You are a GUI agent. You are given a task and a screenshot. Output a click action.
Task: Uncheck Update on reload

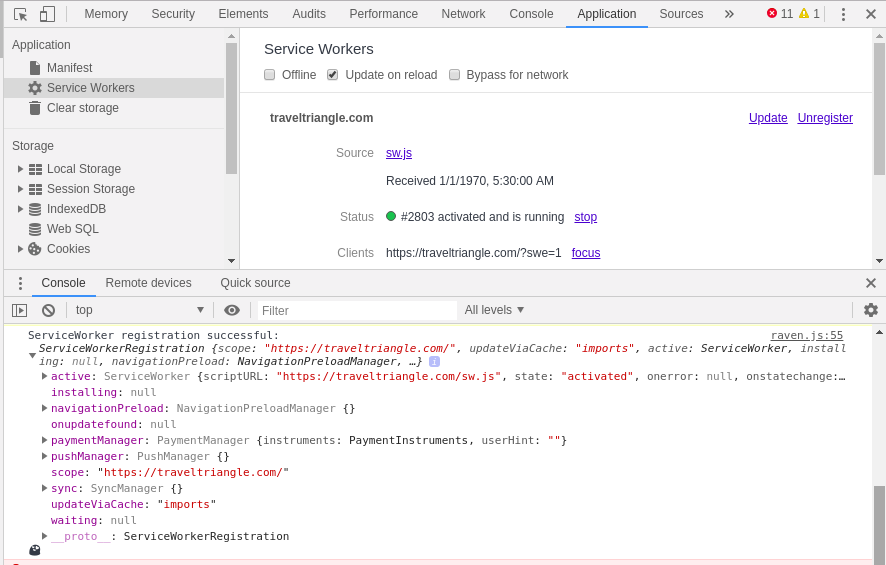333,75
